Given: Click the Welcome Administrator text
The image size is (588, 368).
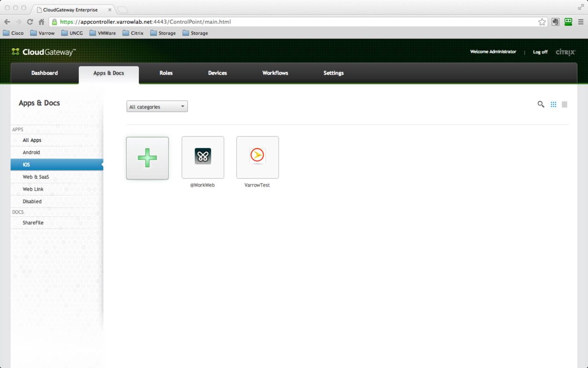Looking at the screenshot, I should (493, 52).
